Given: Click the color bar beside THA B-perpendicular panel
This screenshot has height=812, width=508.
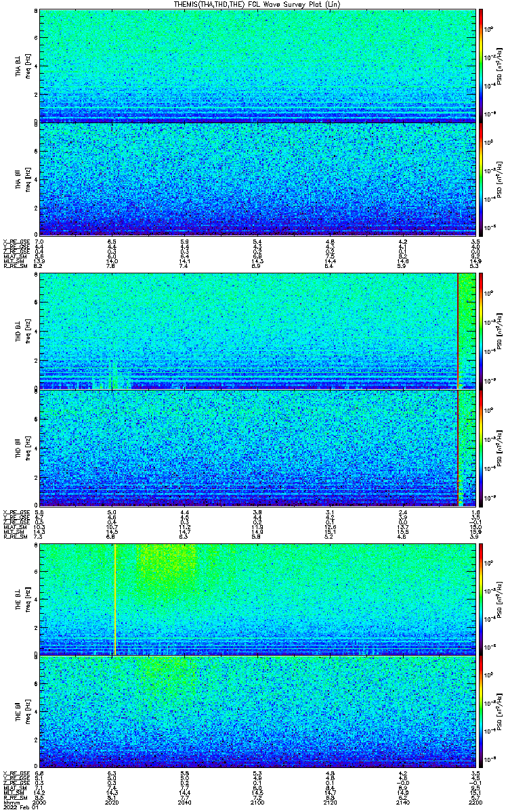Looking at the screenshot, I should pos(482,66).
